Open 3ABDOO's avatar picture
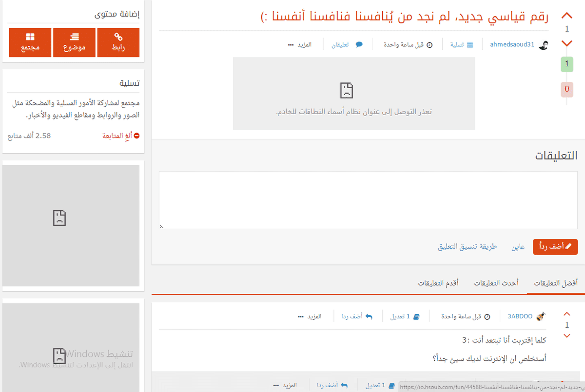This screenshot has width=585, height=392. [541, 316]
